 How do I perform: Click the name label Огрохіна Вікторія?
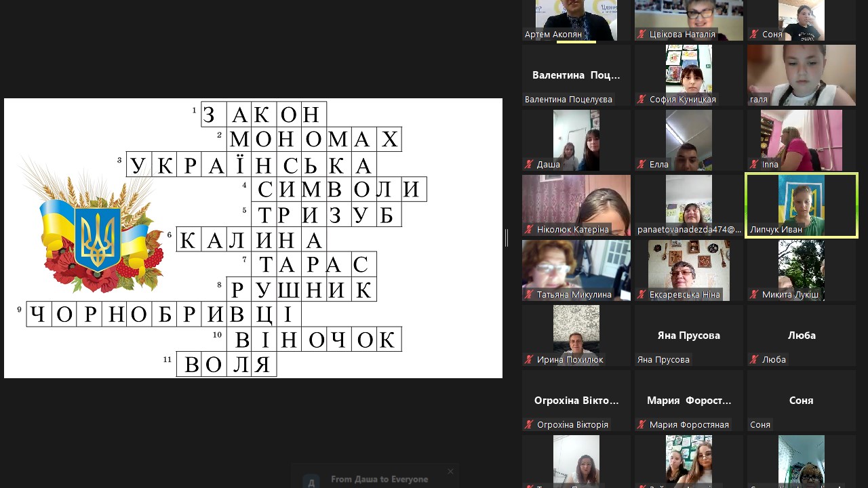[x=572, y=424]
